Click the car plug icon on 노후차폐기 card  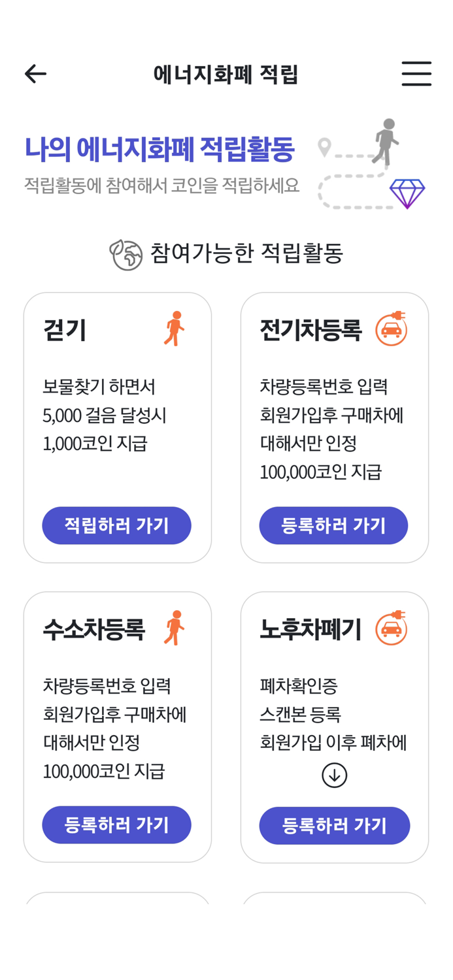pos(392,629)
